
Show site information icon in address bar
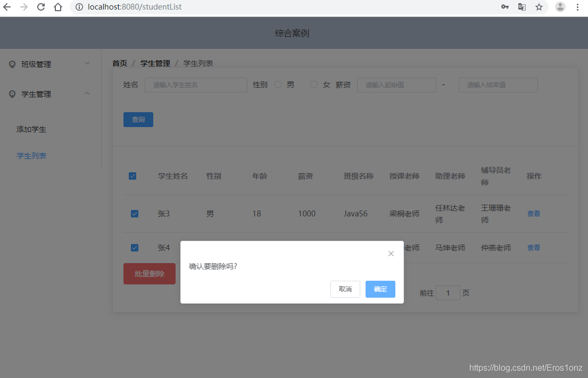pos(79,7)
